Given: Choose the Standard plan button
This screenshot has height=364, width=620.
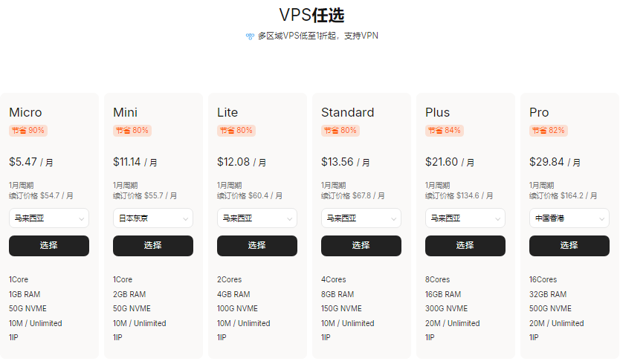Looking at the screenshot, I should [361, 246].
